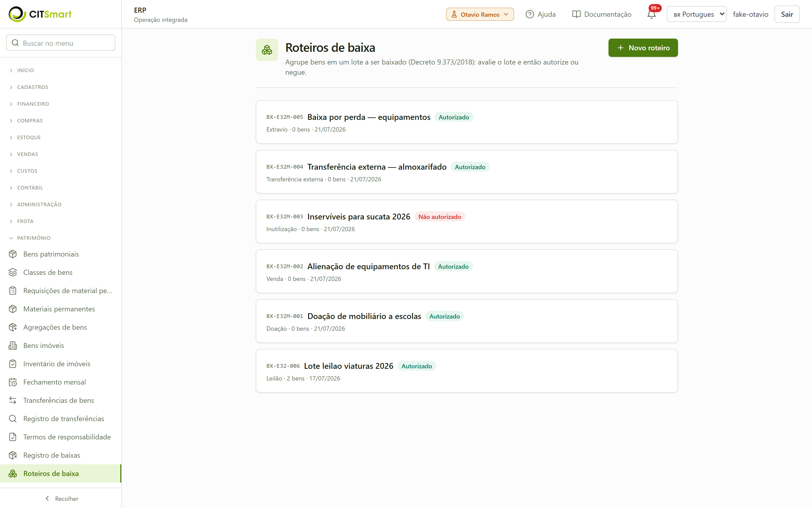Select Roteiros de baixa menu item
812x508 pixels.
[x=61, y=473]
